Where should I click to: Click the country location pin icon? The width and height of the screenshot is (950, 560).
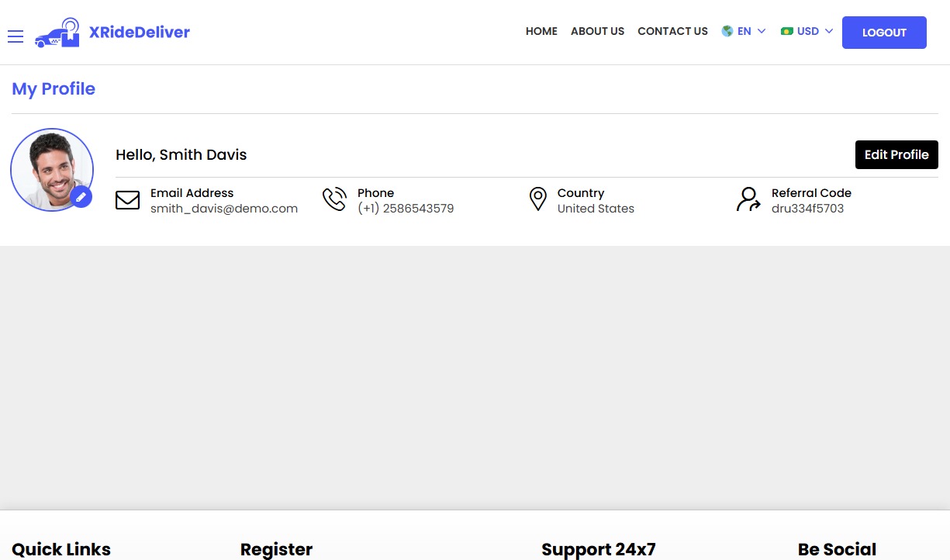tap(537, 199)
